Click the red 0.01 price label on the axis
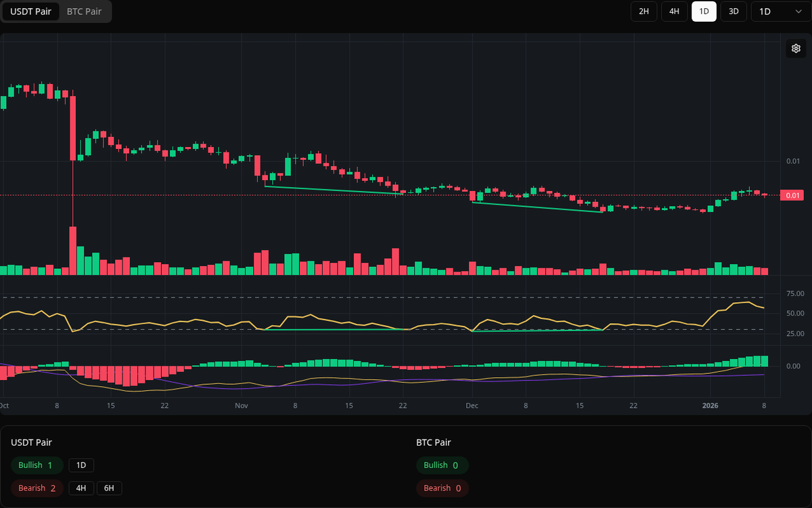812x508 pixels. point(792,195)
